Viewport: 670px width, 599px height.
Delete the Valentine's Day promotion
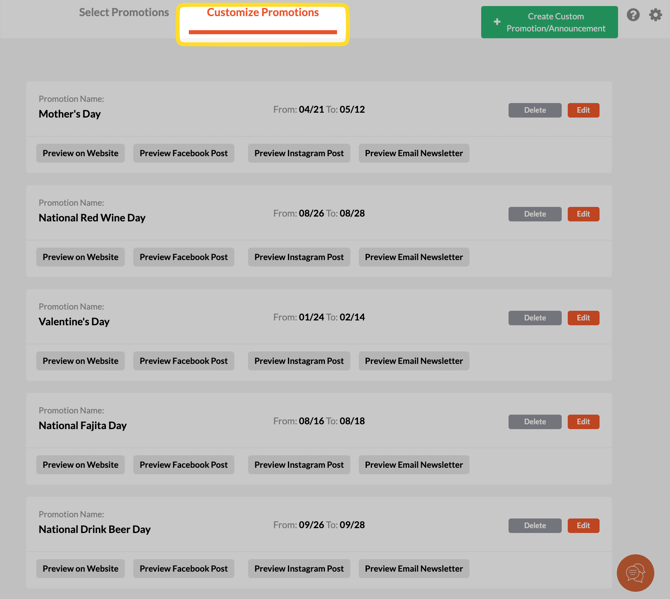click(x=535, y=318)
